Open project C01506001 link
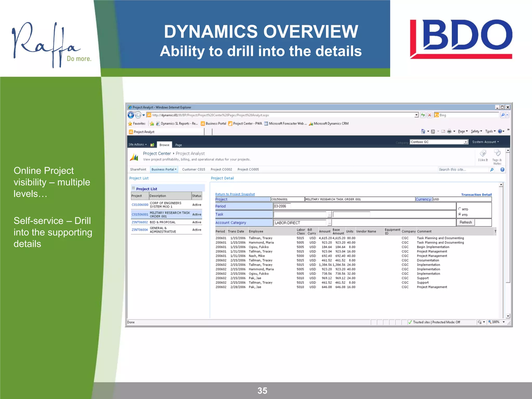 coord(140,215)
